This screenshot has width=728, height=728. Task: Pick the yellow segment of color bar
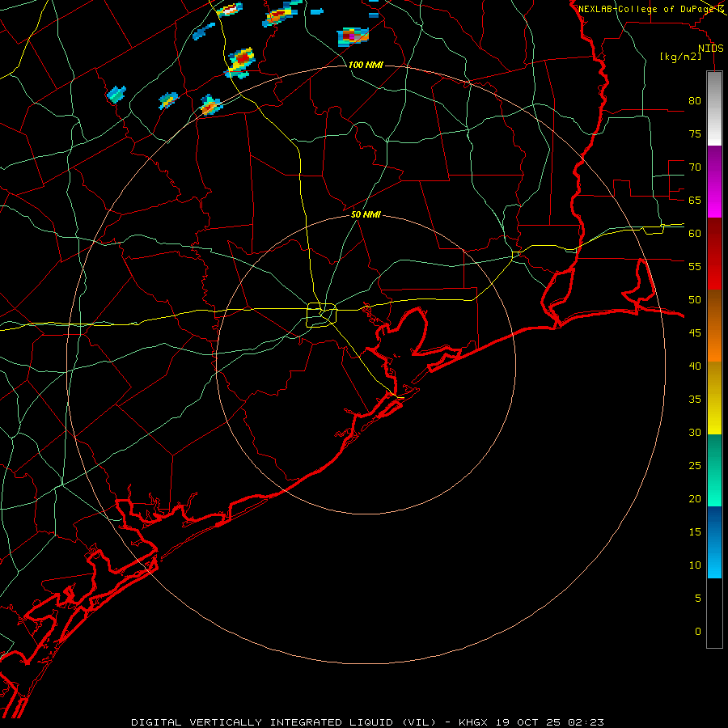click(714, 398)
